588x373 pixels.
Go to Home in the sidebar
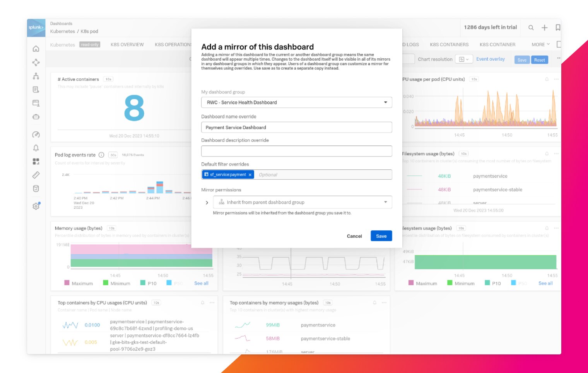tap(36, 49)
